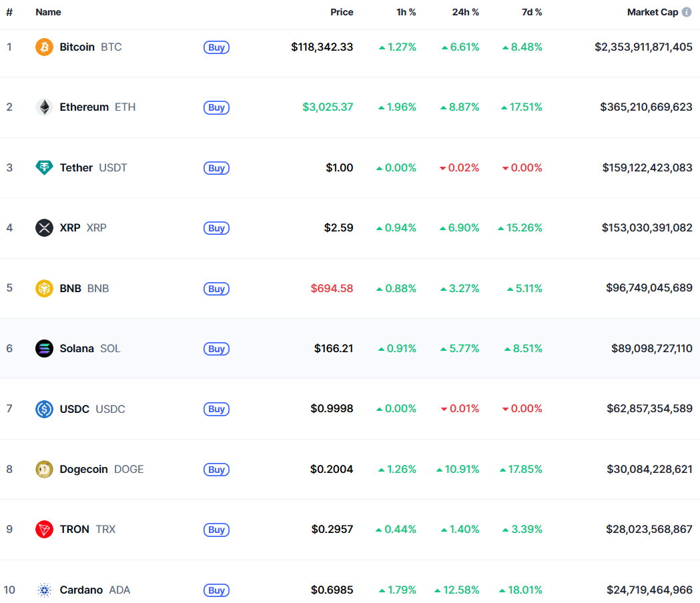Viewport: 700px width, 603px height.
Task: Click the USDC logo icon
Action: 44,409
